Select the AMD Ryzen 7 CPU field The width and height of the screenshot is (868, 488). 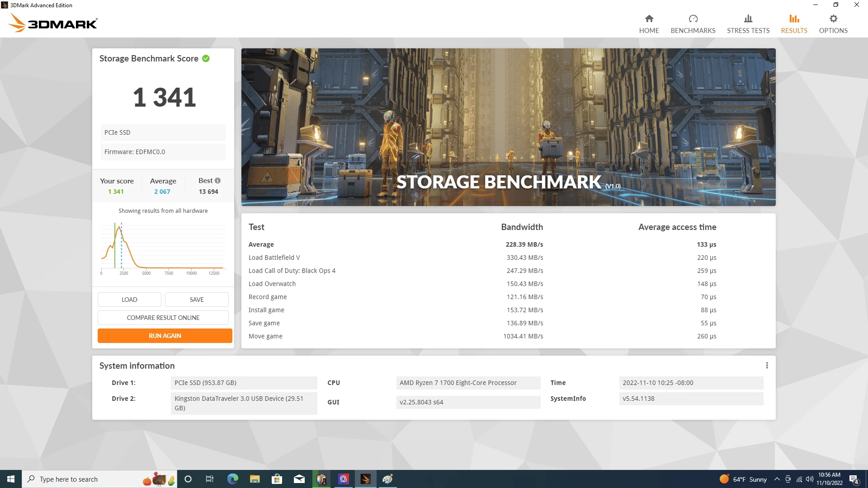468,383
